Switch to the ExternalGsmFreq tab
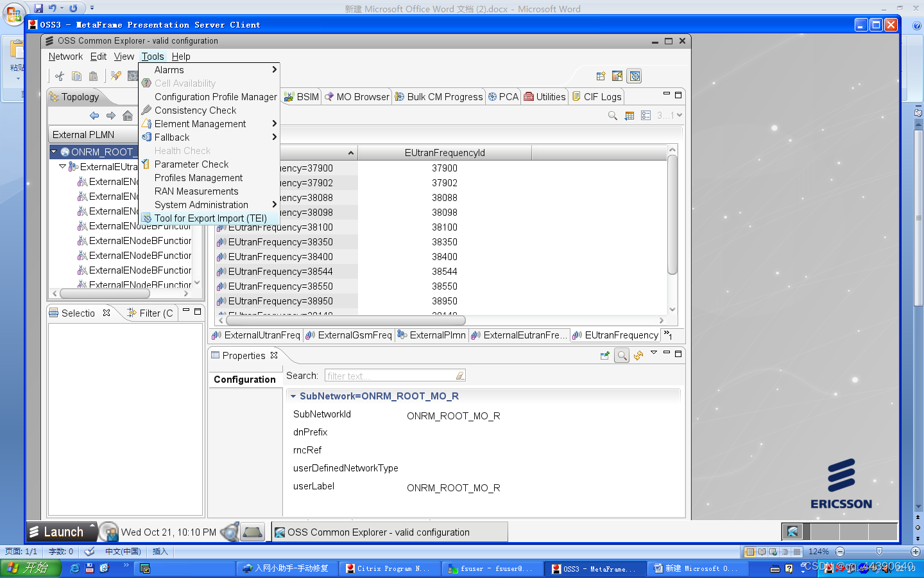 point(348,335)
